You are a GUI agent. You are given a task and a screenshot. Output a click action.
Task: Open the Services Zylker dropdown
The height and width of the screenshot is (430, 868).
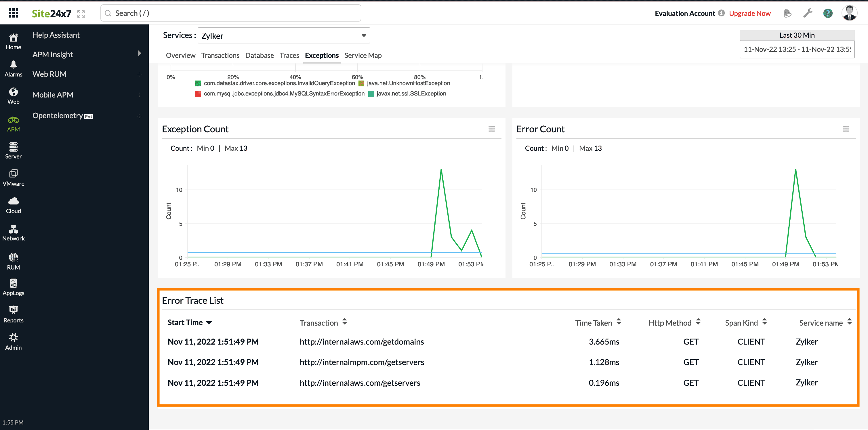tap(283, 35)
